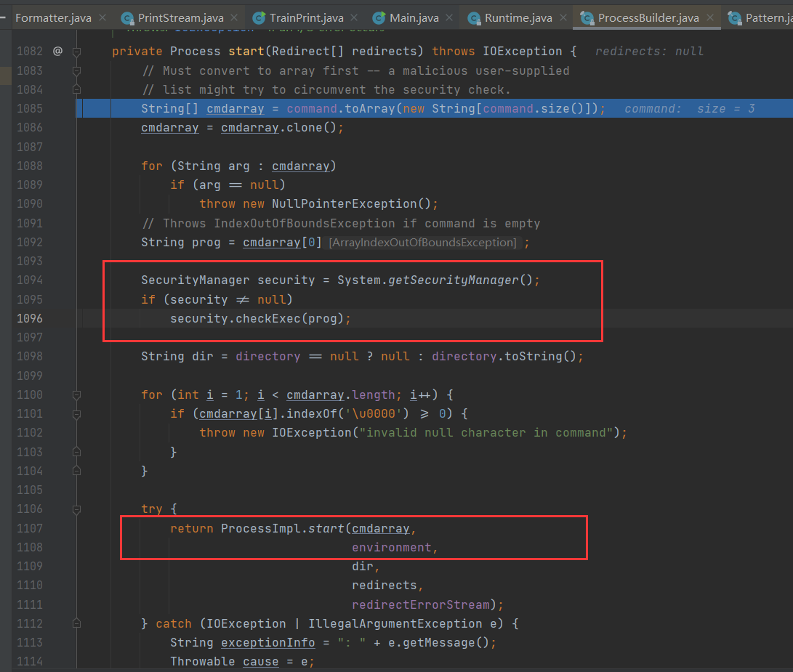Close the ProcessBuilder.java tab
This screenshot has width=793, height=672.
pos(710,18)
